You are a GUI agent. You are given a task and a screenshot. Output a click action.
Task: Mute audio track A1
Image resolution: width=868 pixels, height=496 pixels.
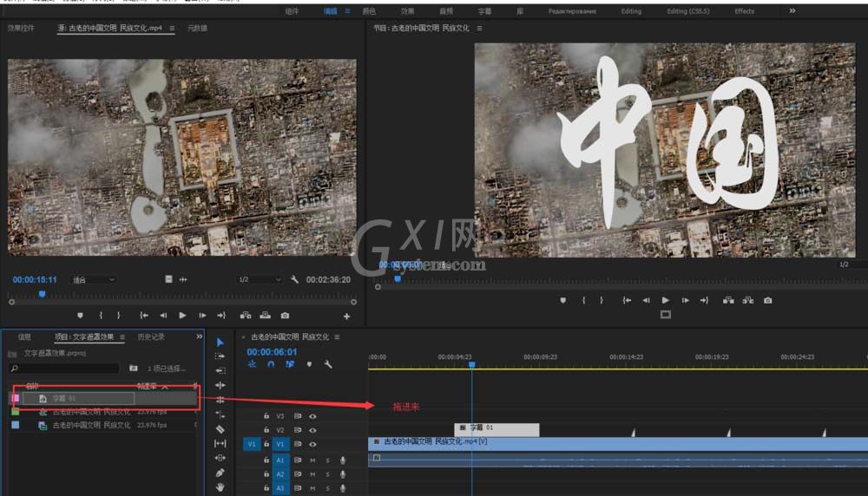[312, 460]
